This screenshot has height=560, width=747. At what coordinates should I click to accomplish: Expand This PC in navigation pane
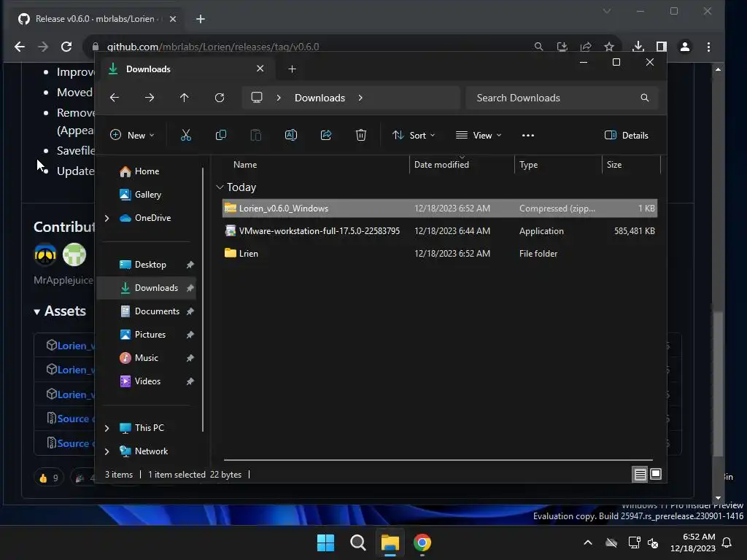tap(107, 428)
